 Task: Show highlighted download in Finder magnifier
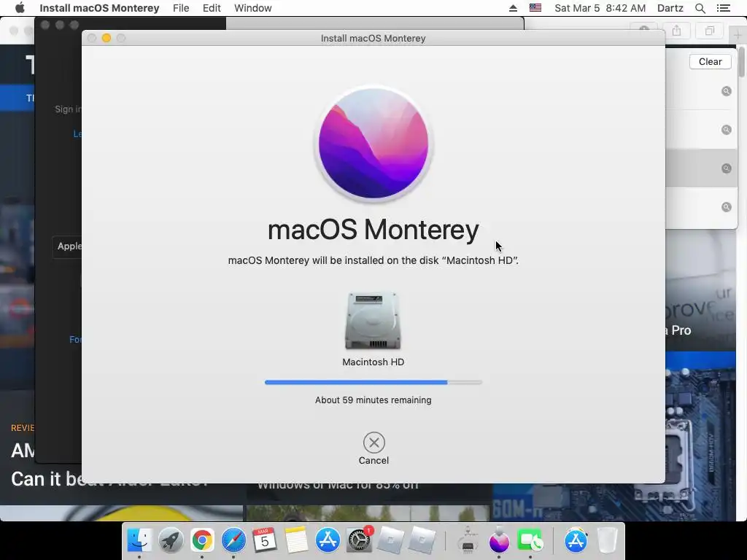pyautogui.click(x=726, y=168)
